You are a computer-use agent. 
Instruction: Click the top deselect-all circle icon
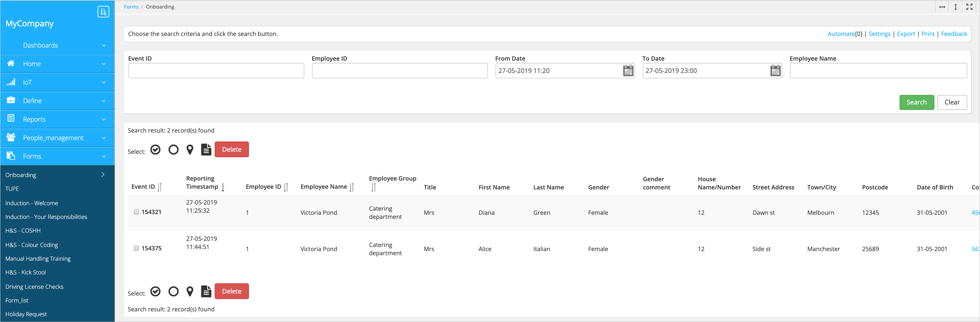[174, 150]
